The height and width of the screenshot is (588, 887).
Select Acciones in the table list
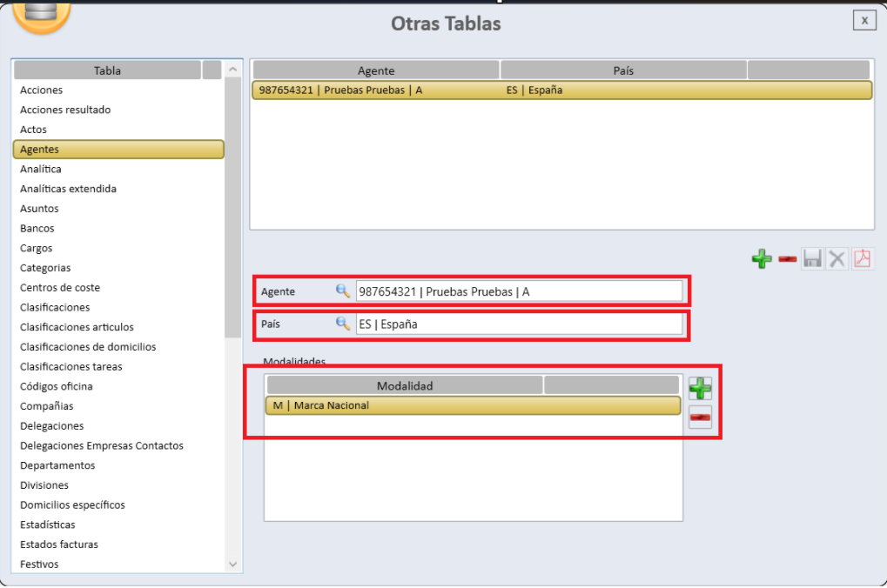[42, 90]
